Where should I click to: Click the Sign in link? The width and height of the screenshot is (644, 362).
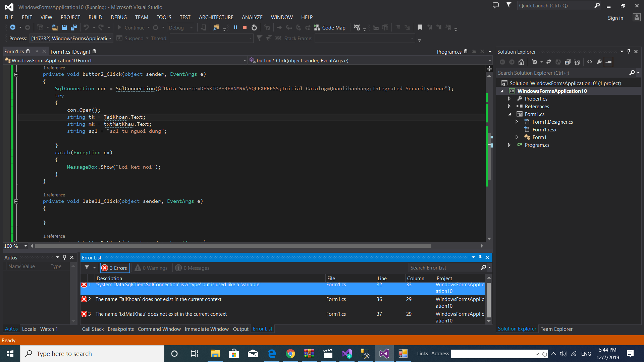pyautogui.click(x=615, y=18)
